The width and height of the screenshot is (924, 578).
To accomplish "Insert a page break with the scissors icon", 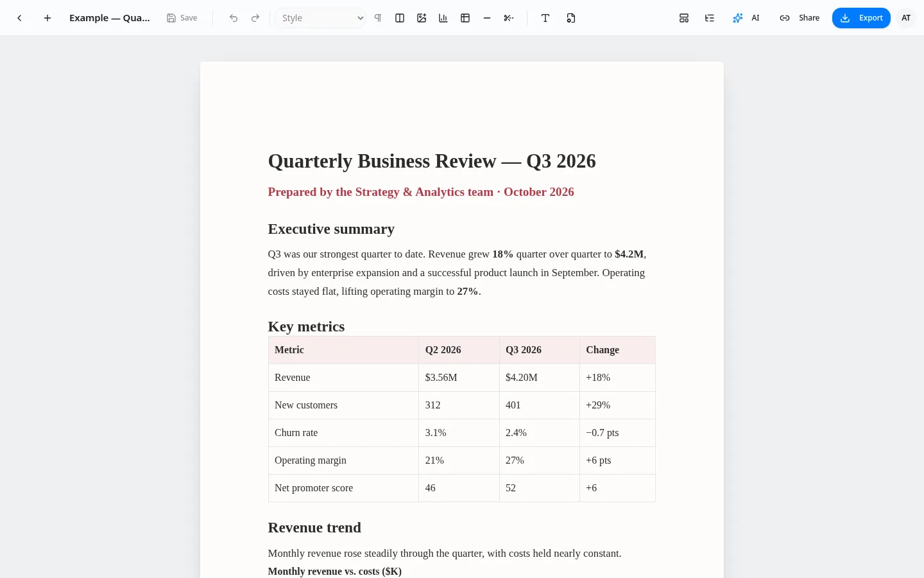I will click(509, 18).
